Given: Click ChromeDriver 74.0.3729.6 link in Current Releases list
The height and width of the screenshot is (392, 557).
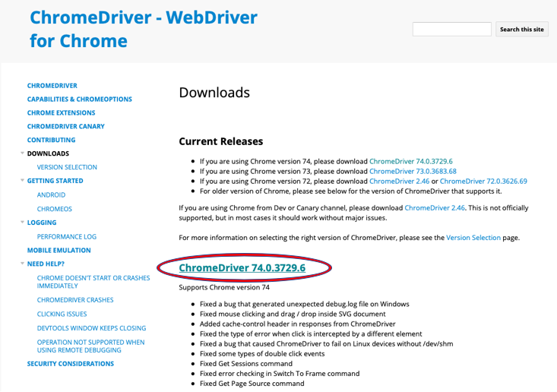Looking at the screenshot, I should tap(411, 162).
